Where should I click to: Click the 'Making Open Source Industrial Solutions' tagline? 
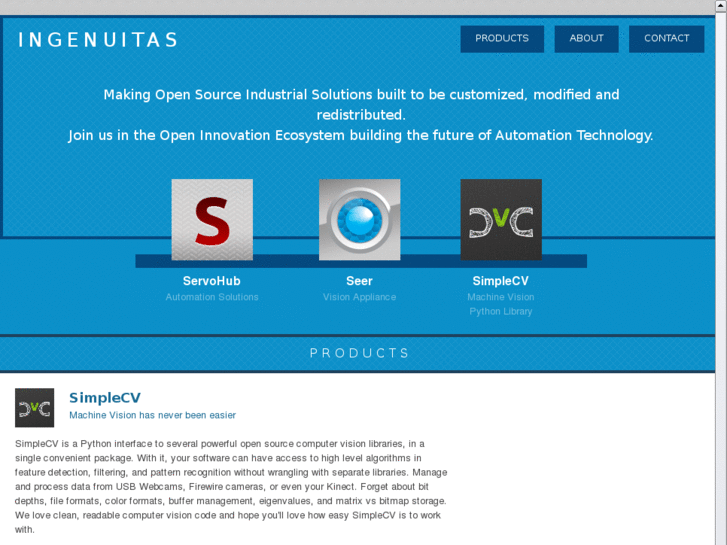point(361,104)
